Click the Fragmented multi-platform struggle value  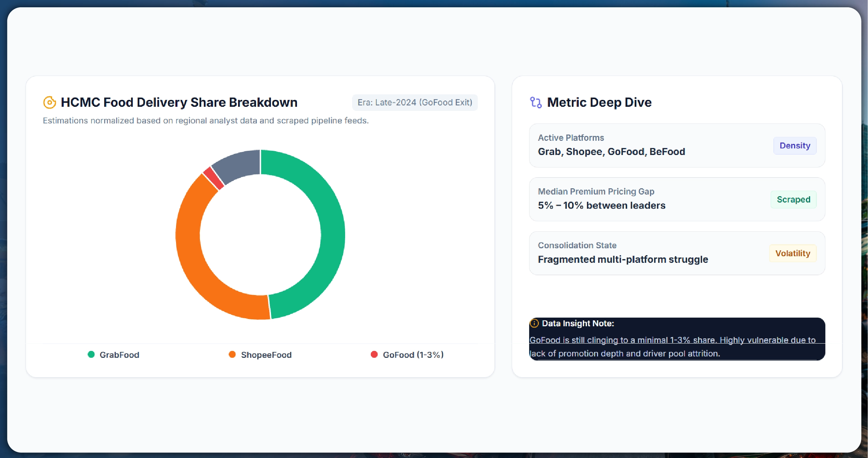623,259
